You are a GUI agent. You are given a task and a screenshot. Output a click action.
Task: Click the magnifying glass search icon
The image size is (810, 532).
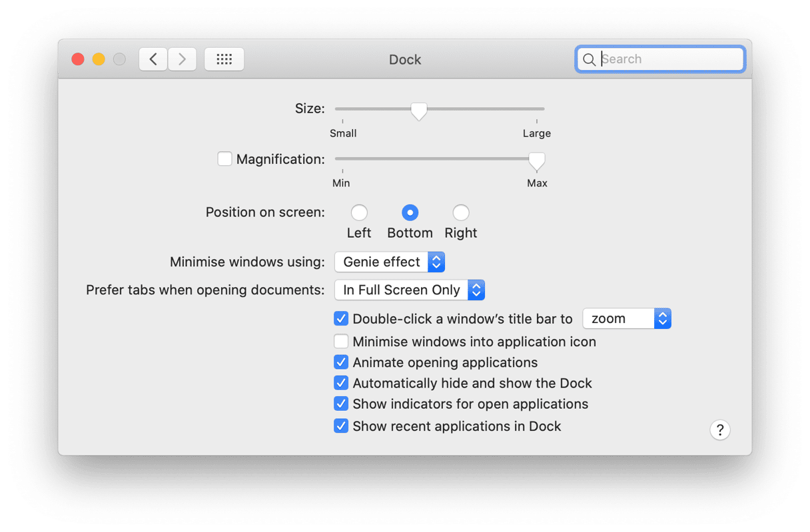click(589, 59)
